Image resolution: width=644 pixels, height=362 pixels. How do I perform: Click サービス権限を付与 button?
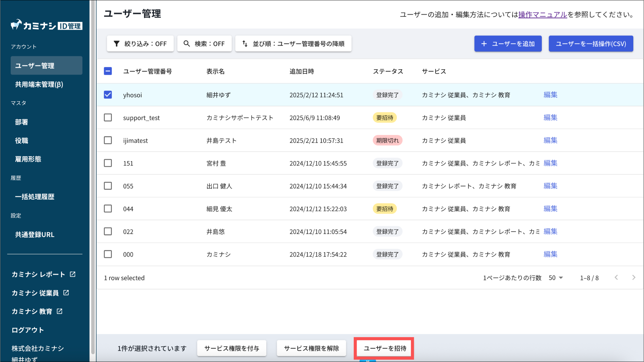click(232, 348)
